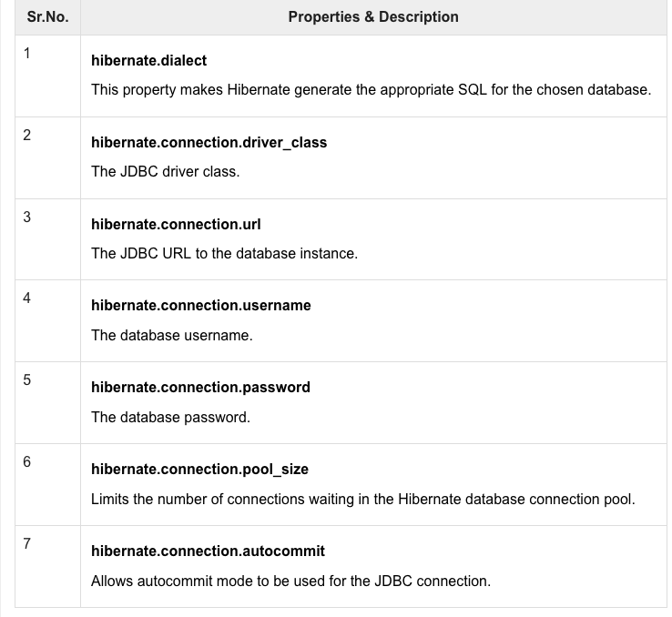Click serial number 1 cell
Viewport: 672px width, 617px height.
point(47,76)
